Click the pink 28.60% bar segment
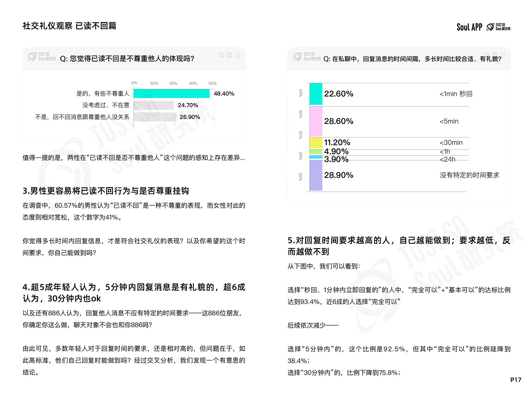 pos(316,122)
